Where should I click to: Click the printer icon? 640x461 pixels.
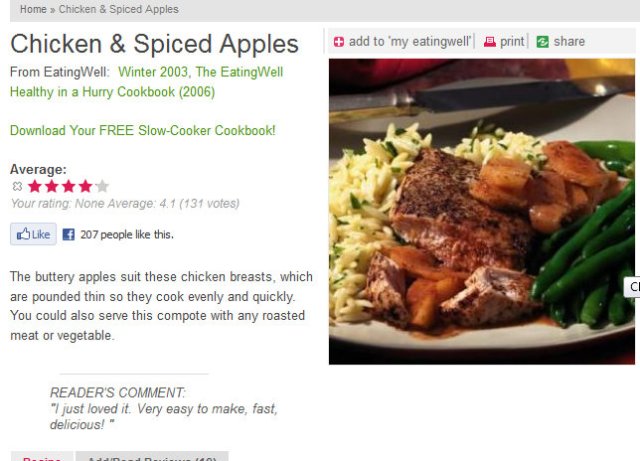[x=489, y=42]
